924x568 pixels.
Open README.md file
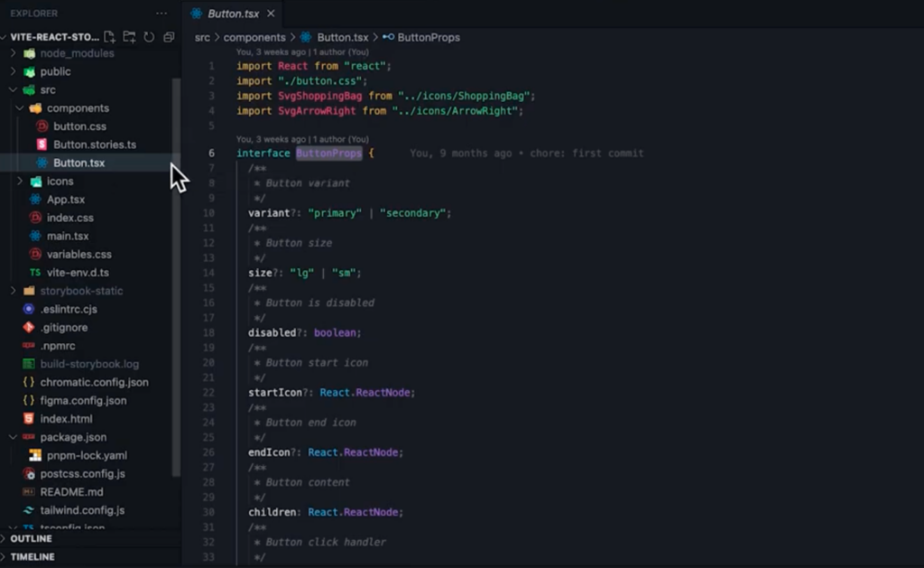tap(71, 492)
